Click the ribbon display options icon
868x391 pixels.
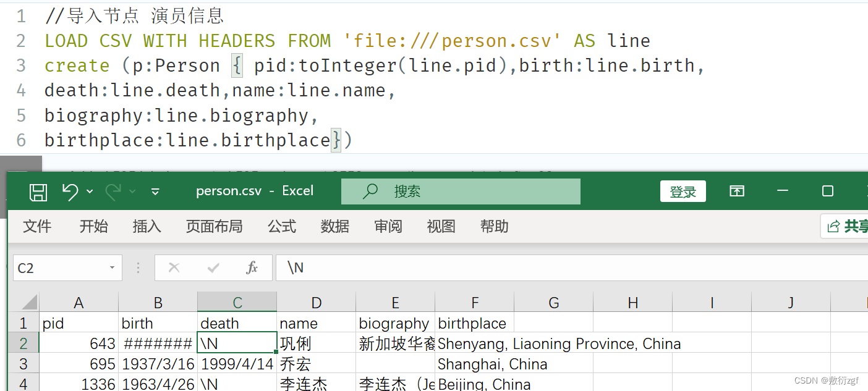(737, 191)
